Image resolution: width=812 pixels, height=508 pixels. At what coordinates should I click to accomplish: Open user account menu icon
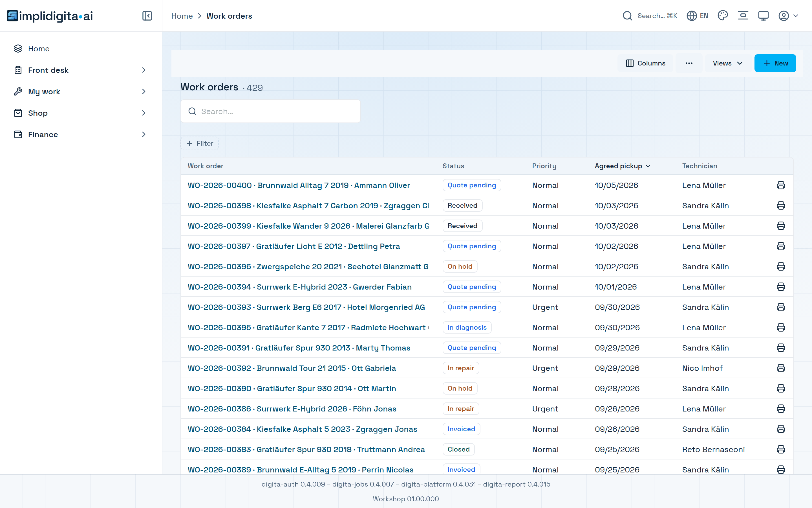[x=788, y=16]
